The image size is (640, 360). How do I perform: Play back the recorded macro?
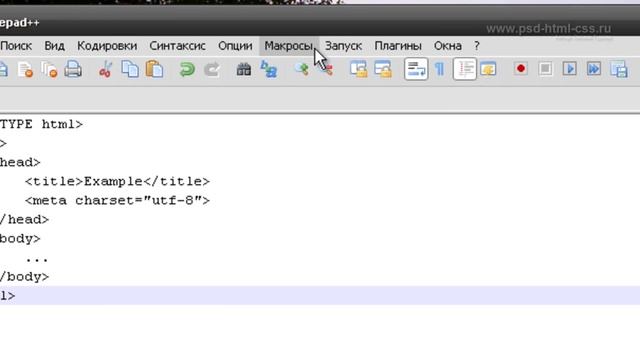tap(570, 69)
